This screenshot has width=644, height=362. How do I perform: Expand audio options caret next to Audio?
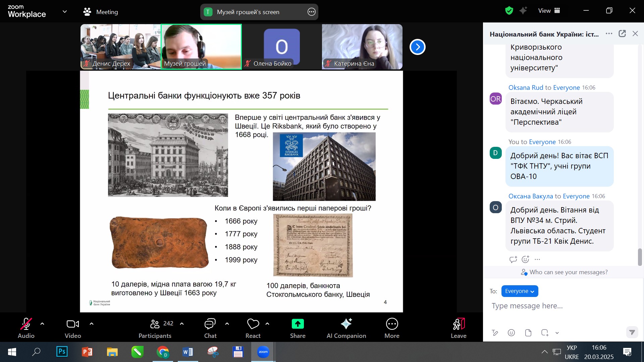42,324
